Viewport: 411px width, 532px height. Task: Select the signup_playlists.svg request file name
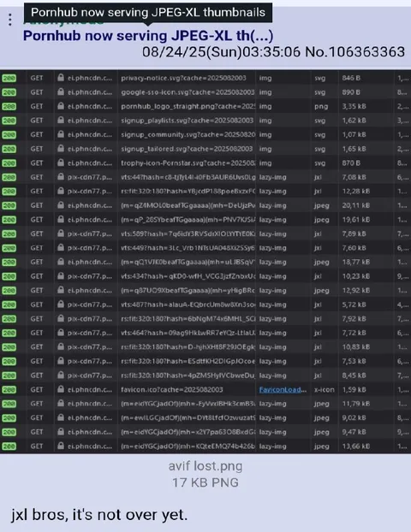pyautogui.click(x=188, y=121)
